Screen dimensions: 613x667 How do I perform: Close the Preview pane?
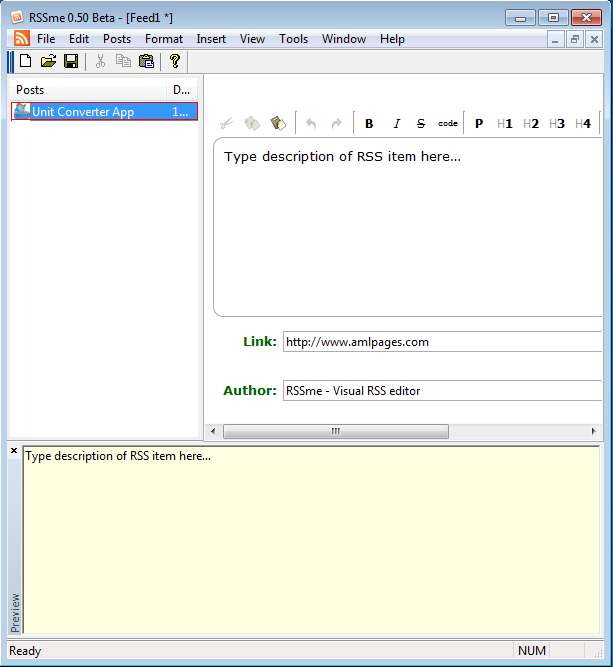pyautogui.click(x=14, y=450)
